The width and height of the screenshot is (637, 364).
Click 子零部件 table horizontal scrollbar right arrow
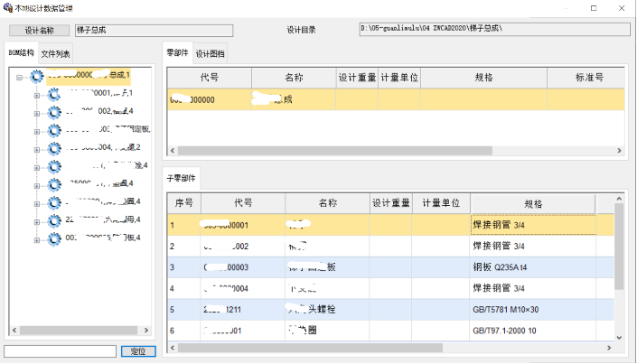[609, 348]
